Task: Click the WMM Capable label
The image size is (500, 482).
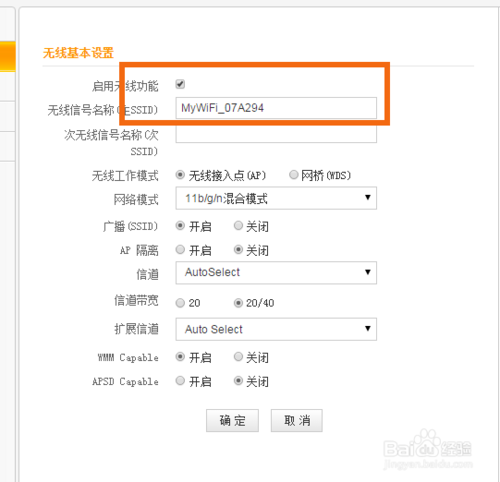Action: (128, 358)
